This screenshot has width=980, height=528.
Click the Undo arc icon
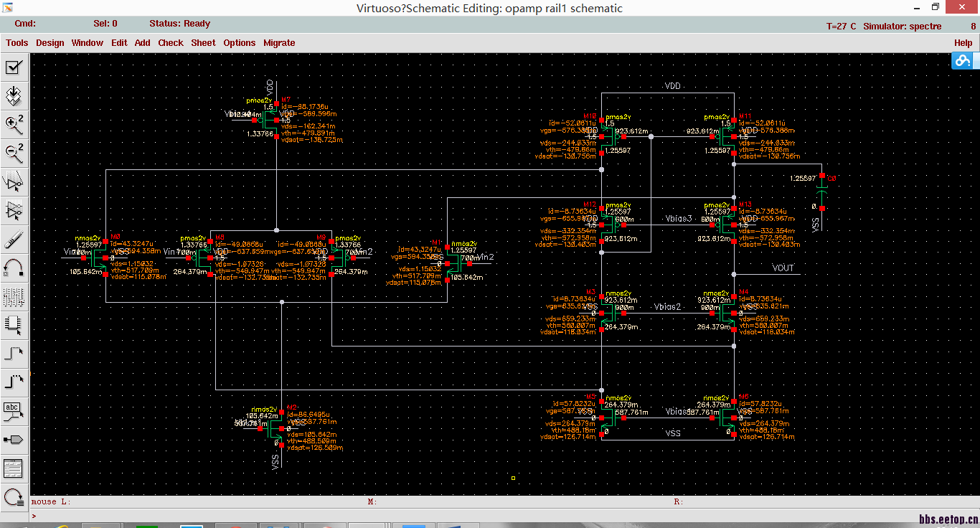(14, 268)
